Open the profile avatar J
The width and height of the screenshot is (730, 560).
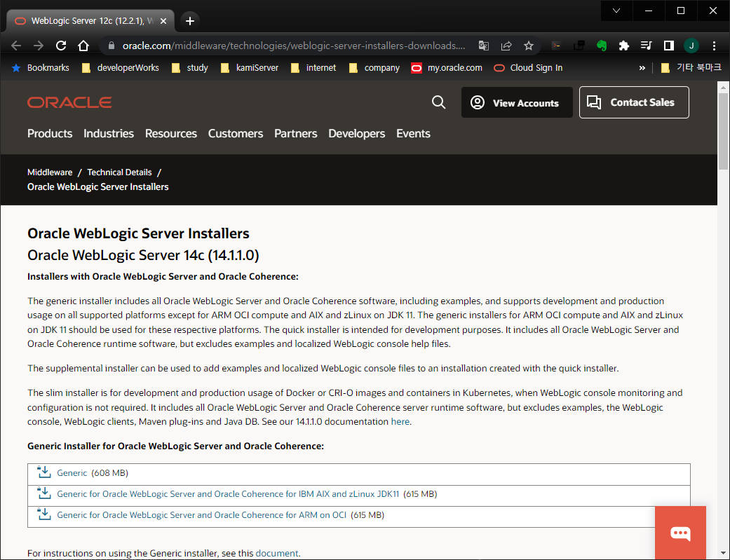pyautogui.click(x=691, y=46)
